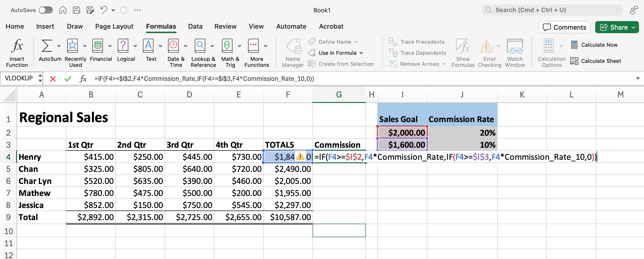644x259 pixels.
Task: Expand the Undo history dropdown arrow
Action: (113, 10)
